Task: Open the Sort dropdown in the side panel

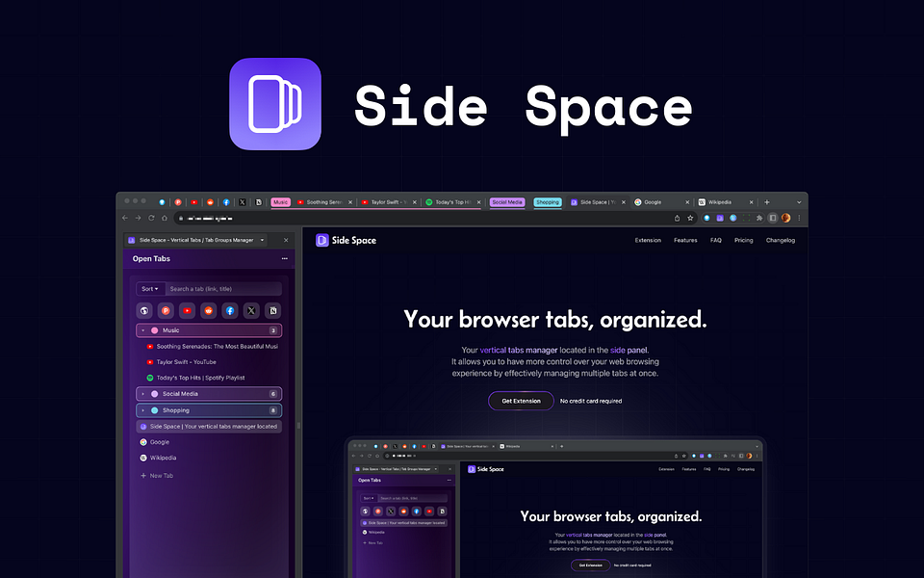Action: pos(149,288)
